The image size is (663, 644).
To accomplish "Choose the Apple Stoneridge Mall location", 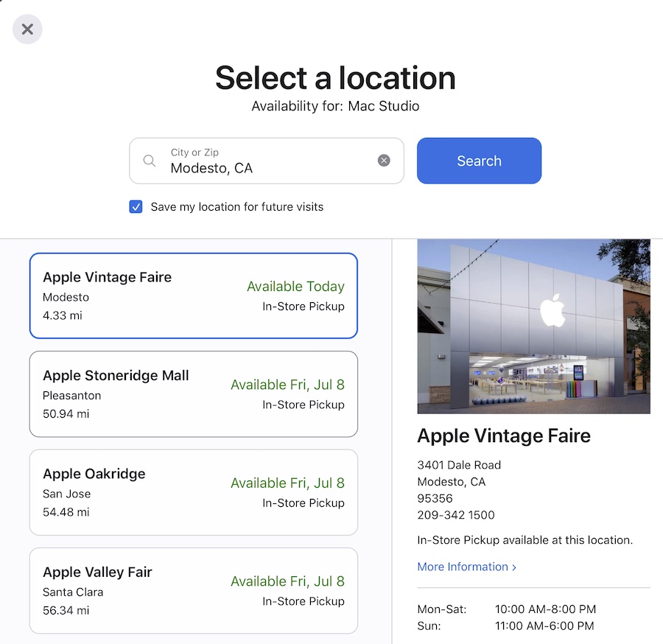I will (x=193, y=393).
